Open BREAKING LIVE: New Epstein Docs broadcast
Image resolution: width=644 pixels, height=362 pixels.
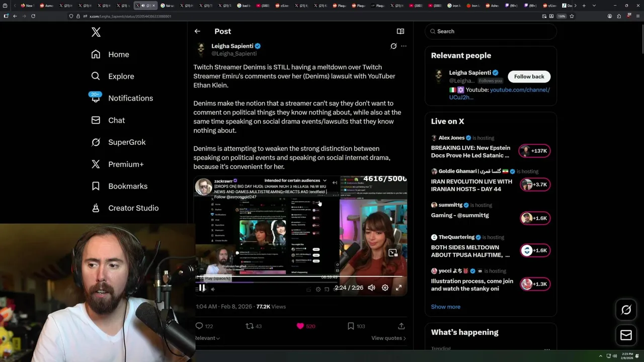pyautogui.click(x=470, y=152)
